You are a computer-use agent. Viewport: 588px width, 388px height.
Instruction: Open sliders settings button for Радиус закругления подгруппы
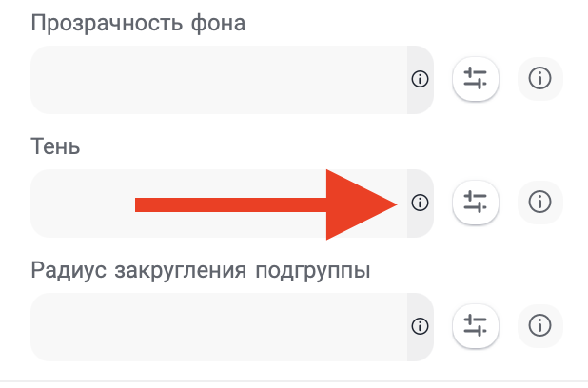[x=475, y=326]
